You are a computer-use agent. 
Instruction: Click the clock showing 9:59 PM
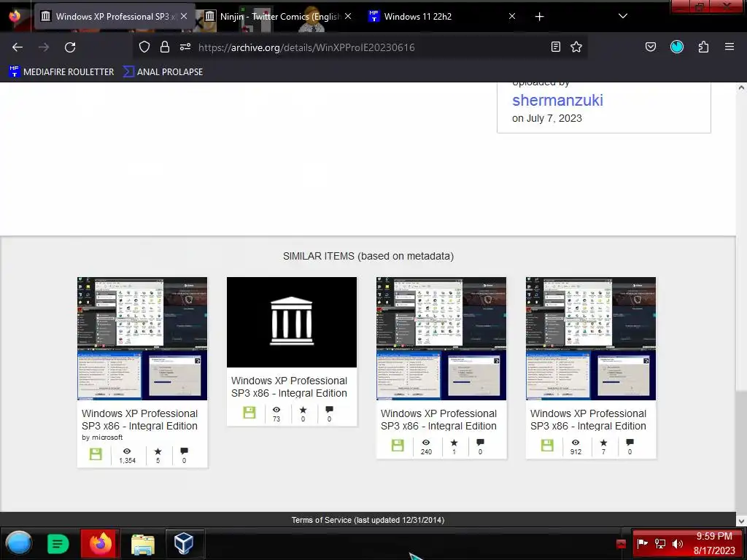[x=714, y=543]
